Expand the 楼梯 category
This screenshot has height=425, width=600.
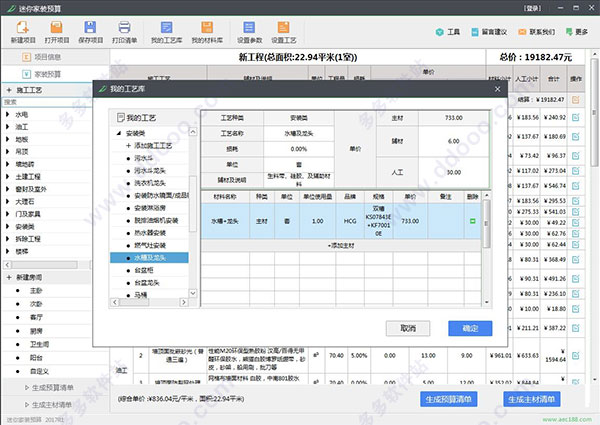8,251
